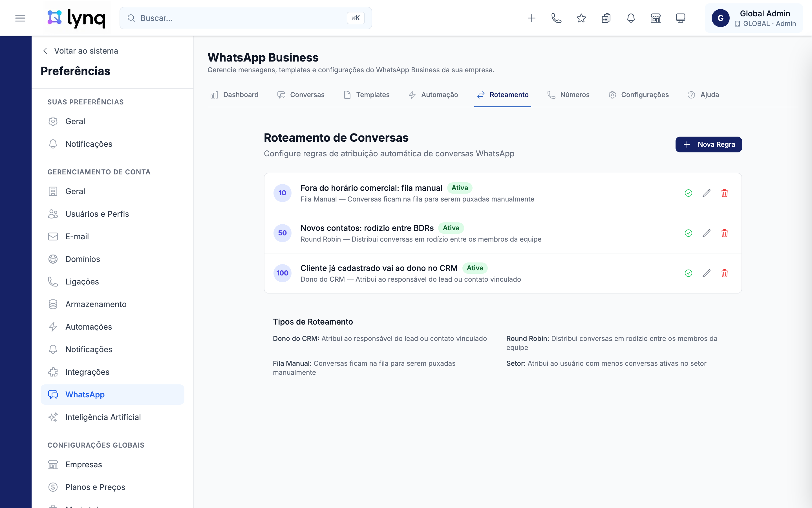Toggle active status of 'Cliente já cadastrado' rule
This screenshot has width=812, height=508.
pyautogui.click(x=689, y=273)
